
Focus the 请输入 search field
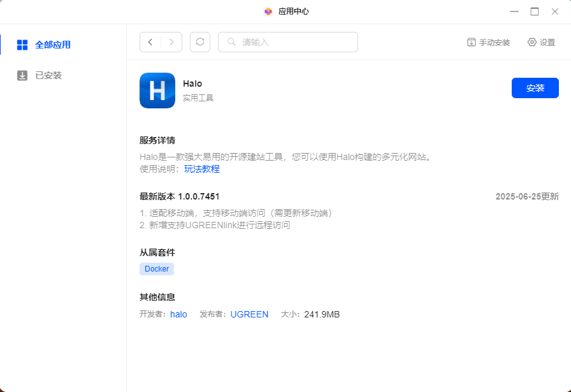pos(296,42)
